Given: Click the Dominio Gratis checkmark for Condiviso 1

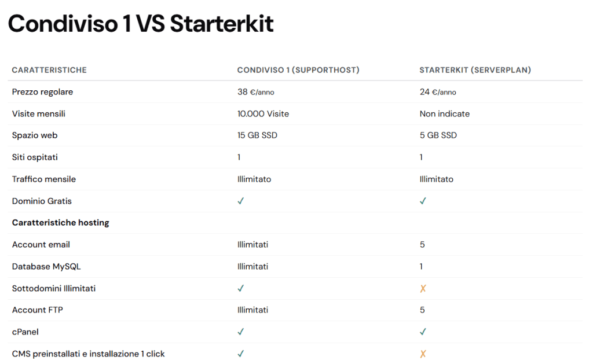Looking at the screenshot, I should point(241,201).
